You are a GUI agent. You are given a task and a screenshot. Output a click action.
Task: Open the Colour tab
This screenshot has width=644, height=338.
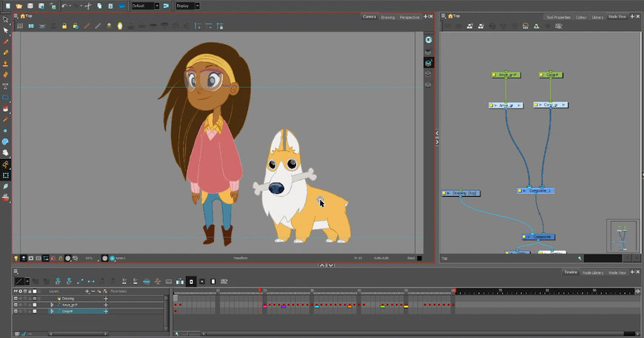point(581,17)
